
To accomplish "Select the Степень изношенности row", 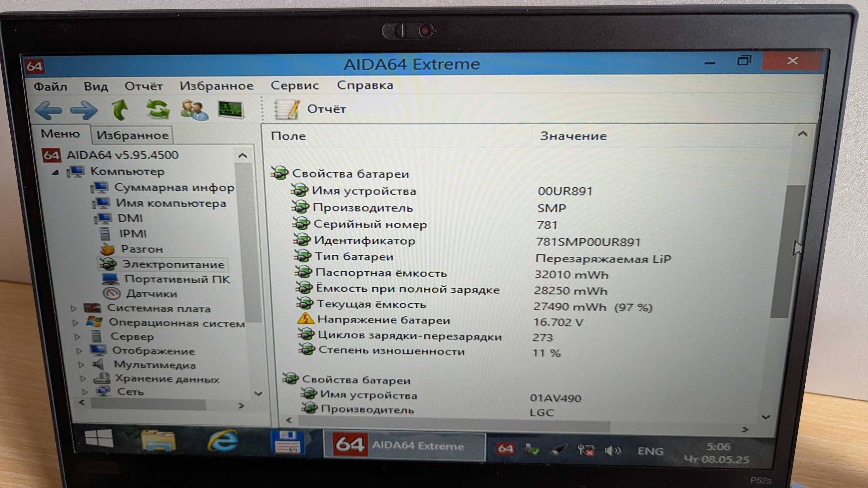I will [430, 351].
